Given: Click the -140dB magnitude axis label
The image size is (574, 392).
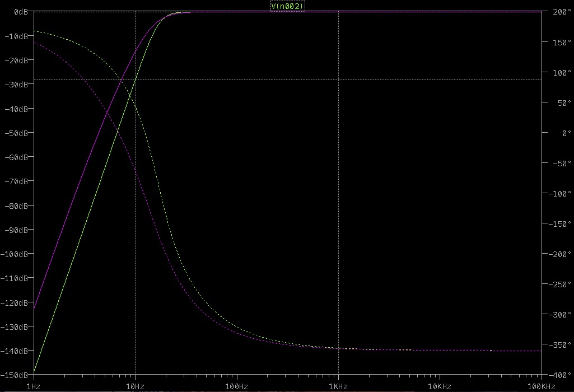Looking at the screenshot, I should (14, 351).
